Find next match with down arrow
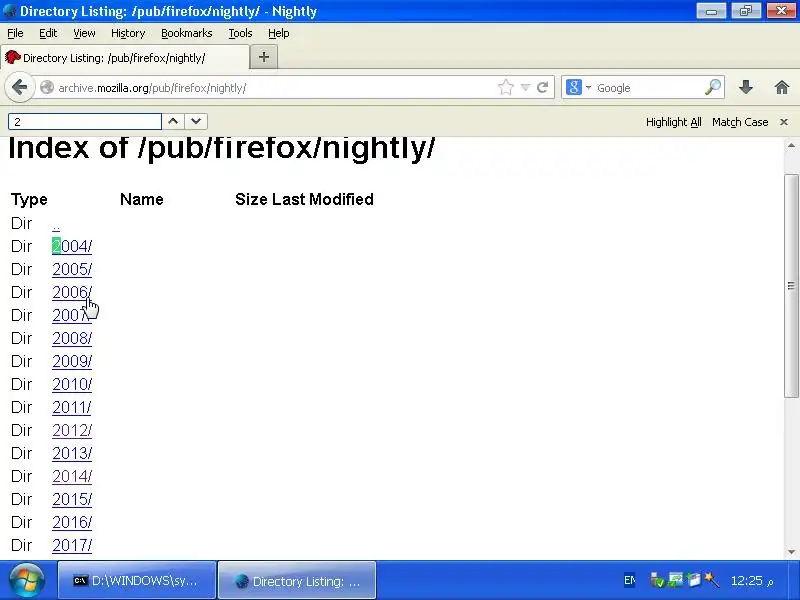 click(196, 121)
